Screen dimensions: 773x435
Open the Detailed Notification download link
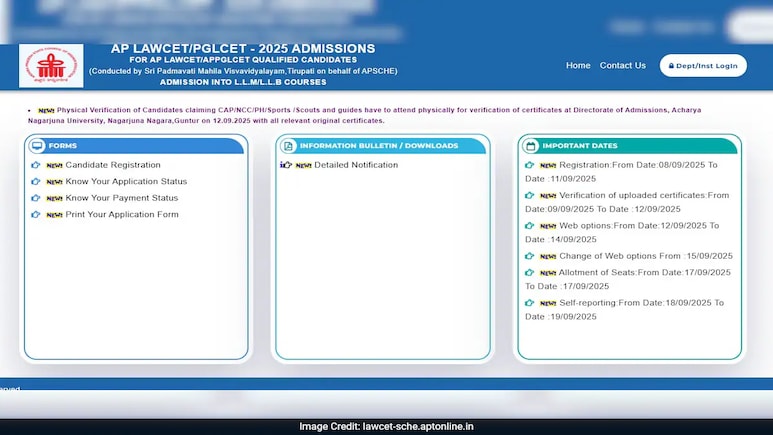click(x=356, y=165)
